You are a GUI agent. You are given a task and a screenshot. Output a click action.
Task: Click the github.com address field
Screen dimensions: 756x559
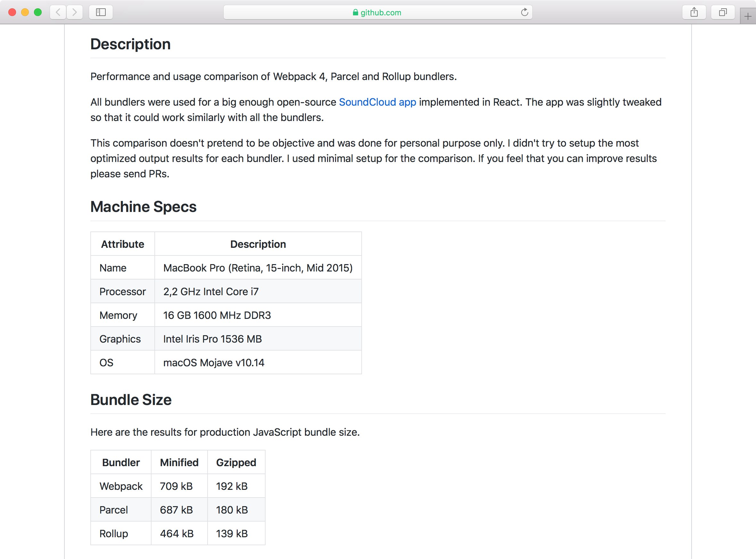tap(378, 12)
